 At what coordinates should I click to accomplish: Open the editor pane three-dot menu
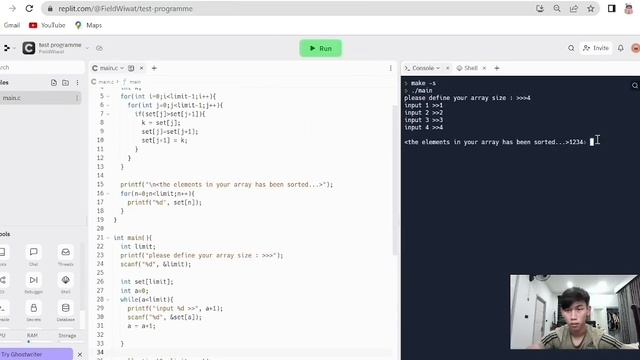[390, 68]
